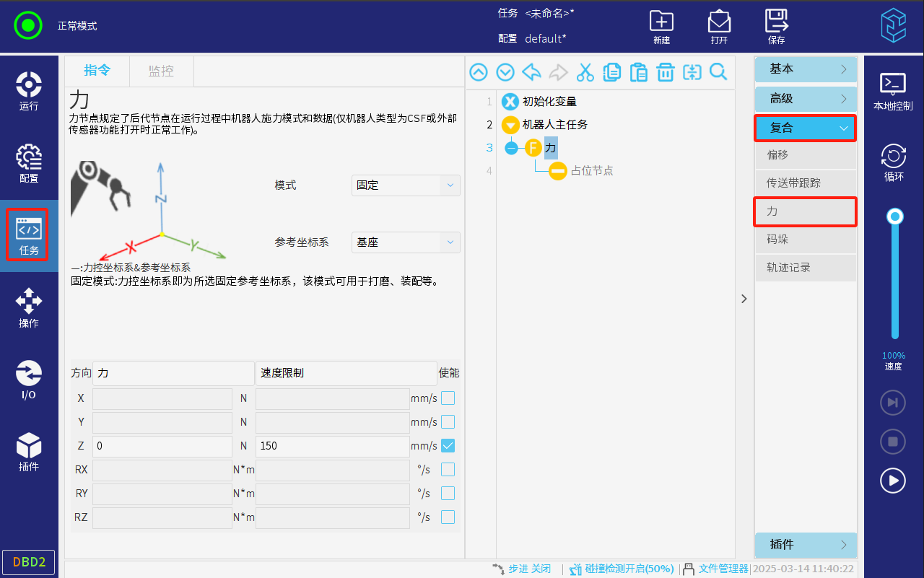
Task: Open the 参考坐标系 reference frame dropdown
Action: click(406, 242)
